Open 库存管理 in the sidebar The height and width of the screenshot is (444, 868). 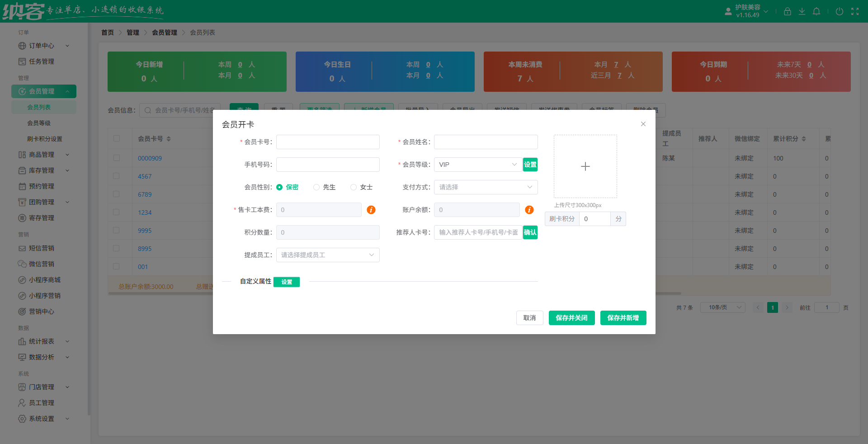[x=44, y=170]
